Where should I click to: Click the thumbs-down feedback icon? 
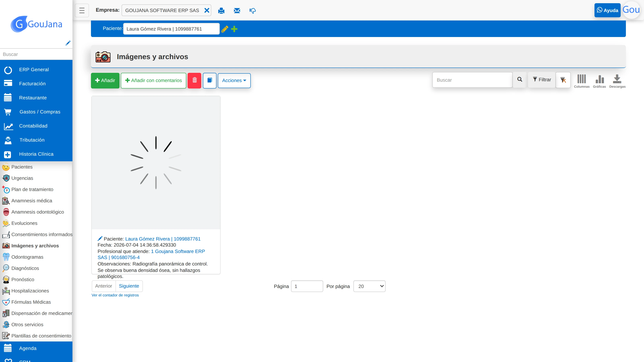(253, 10)
